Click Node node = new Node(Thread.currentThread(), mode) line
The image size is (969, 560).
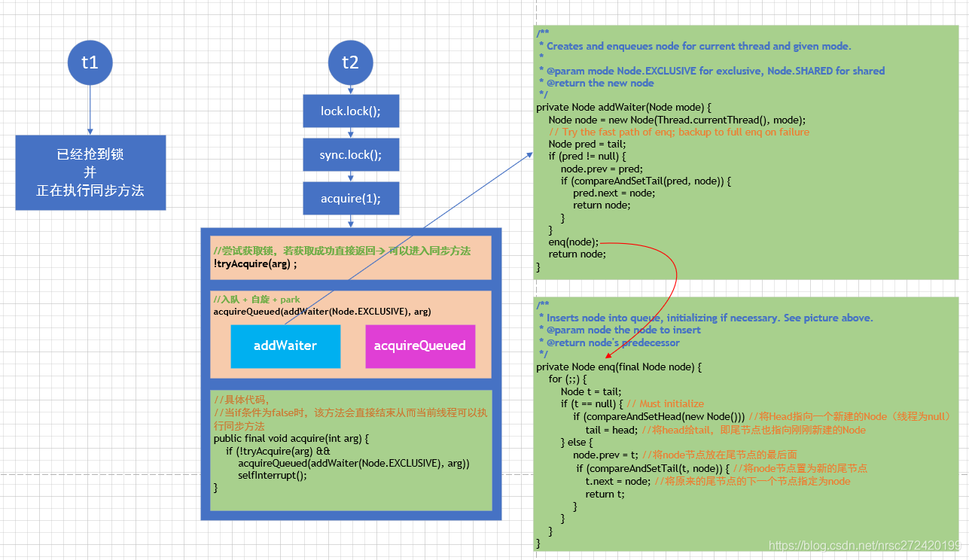pos(677,120)
